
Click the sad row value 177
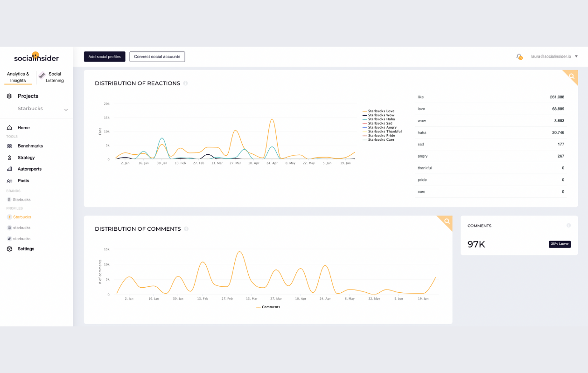pos(561,145)
